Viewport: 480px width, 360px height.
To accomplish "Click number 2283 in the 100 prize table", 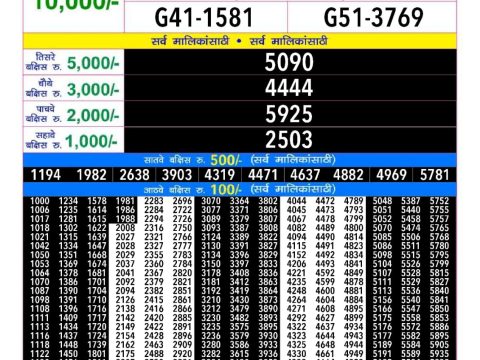I will pyautogui.click(x=154, y=201).
